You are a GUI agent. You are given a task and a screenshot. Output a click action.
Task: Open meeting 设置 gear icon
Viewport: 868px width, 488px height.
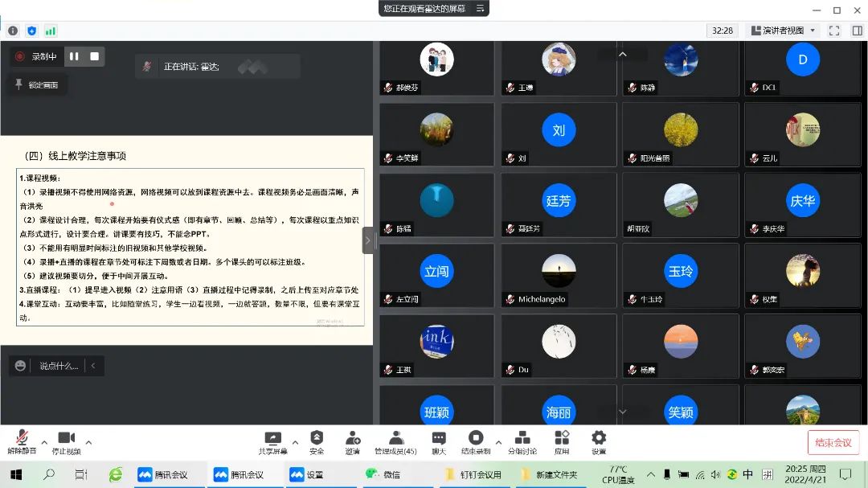pyautogui.click(x=599, y=441)
